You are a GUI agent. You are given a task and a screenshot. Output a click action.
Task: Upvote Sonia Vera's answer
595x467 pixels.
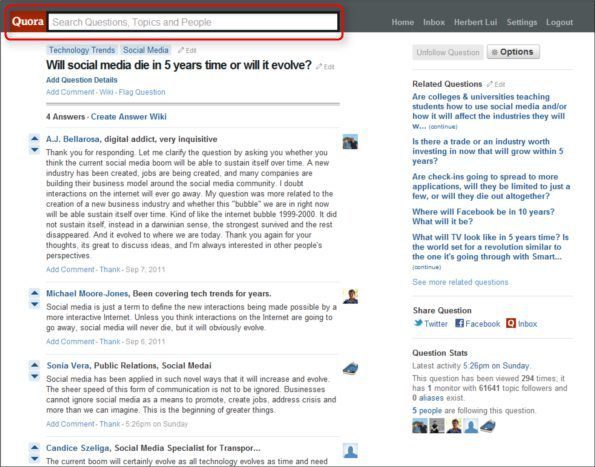click(35, 365)
